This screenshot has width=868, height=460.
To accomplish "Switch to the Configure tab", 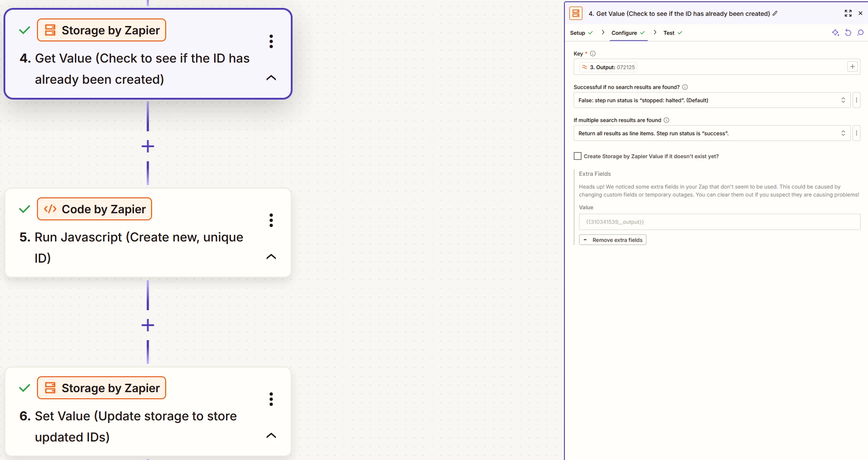I will (x=628, y=33).
